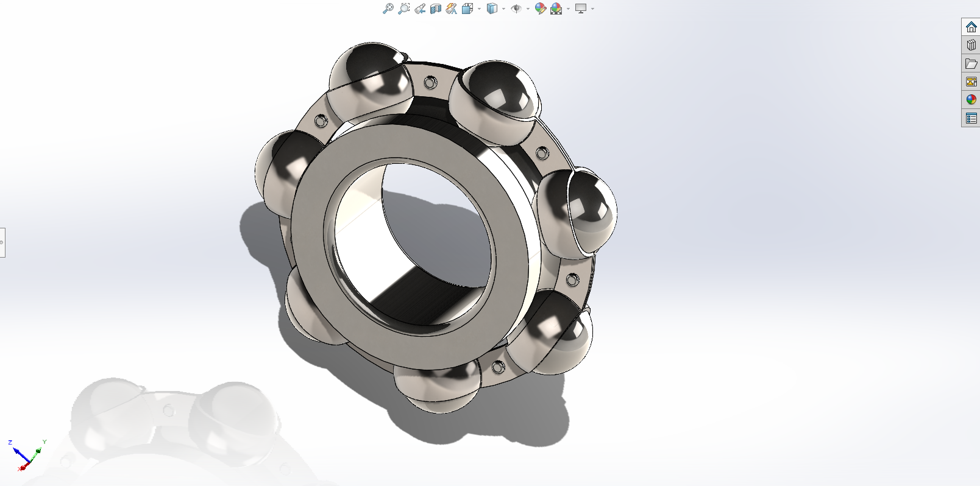Open the SOLIDWORKS Resources home tab
The width and height of the screenshot is (980, 486).
coord(971,27)
